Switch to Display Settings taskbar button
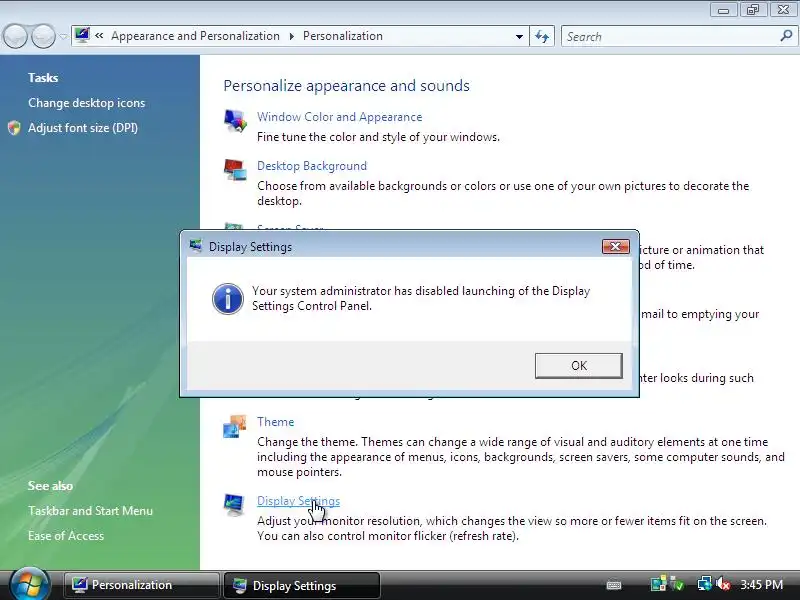800x600 pixels. click(302, 585)
